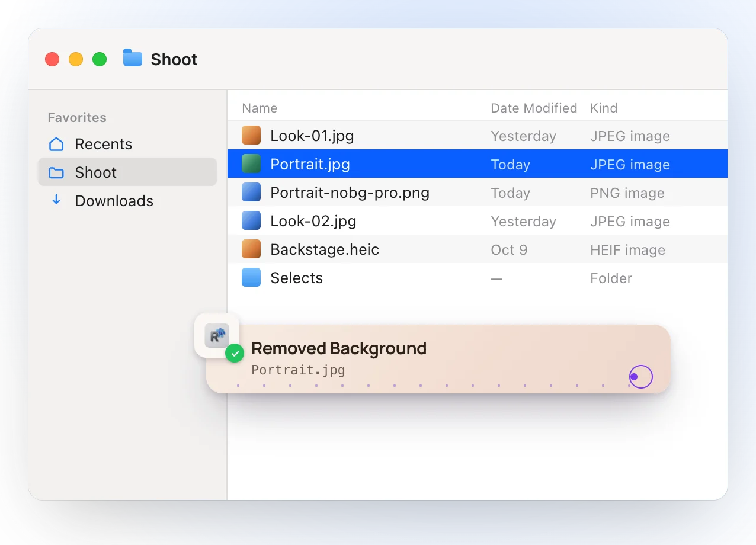Click JPEG image kind in Look-02.jpg row

point(630,222)
